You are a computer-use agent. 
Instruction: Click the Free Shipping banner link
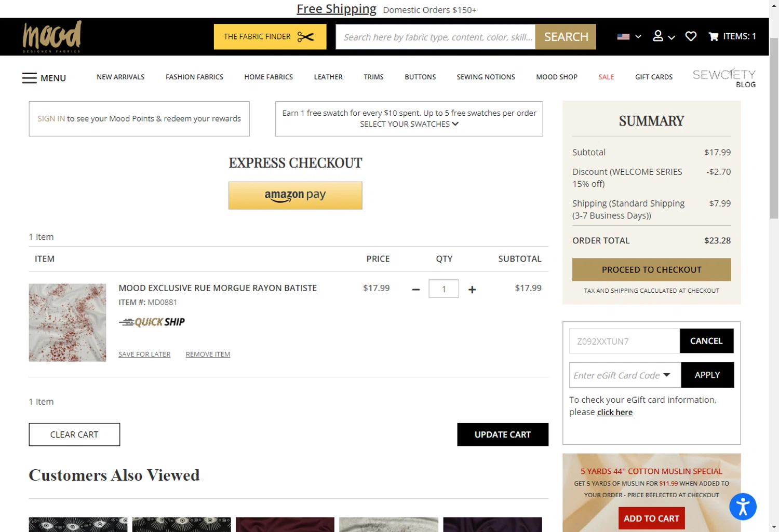pos(337,9)
